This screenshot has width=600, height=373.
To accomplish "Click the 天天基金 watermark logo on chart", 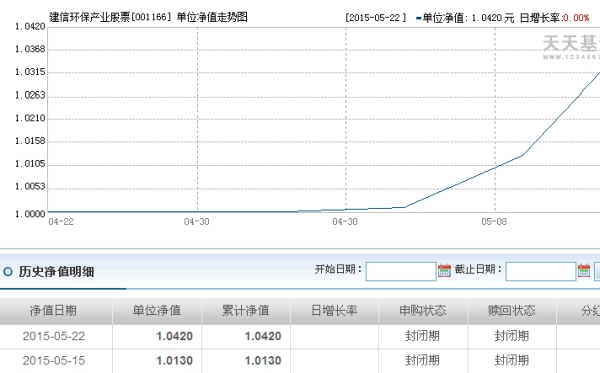I will click(571, 47).
